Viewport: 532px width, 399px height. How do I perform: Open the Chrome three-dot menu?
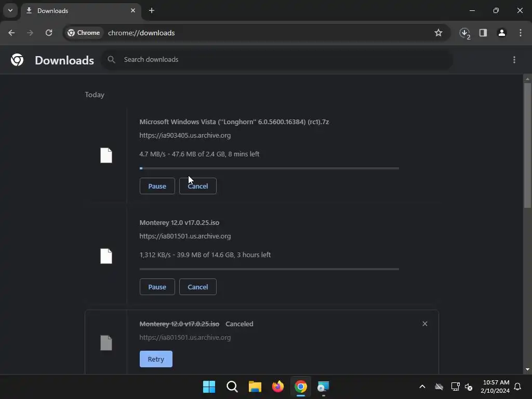pos(521,33)
